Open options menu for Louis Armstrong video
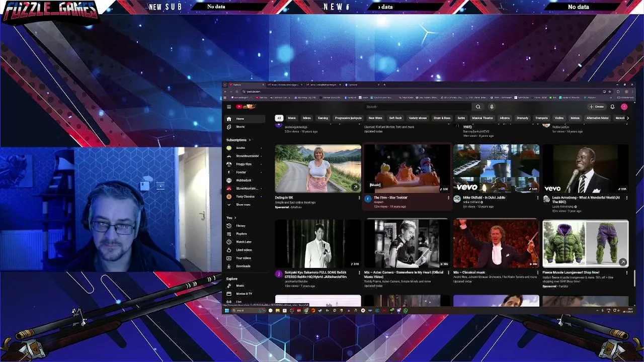644x362 pixels. 627,198
